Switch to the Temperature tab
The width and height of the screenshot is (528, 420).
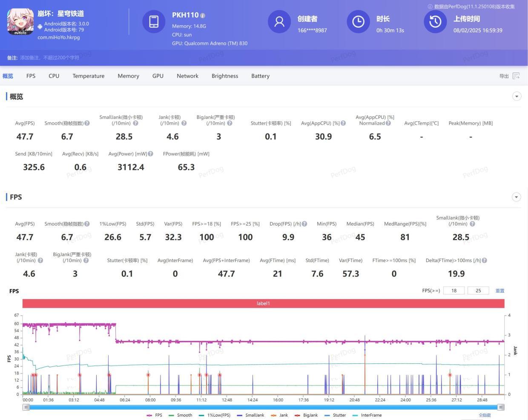(x=88, y=76)
